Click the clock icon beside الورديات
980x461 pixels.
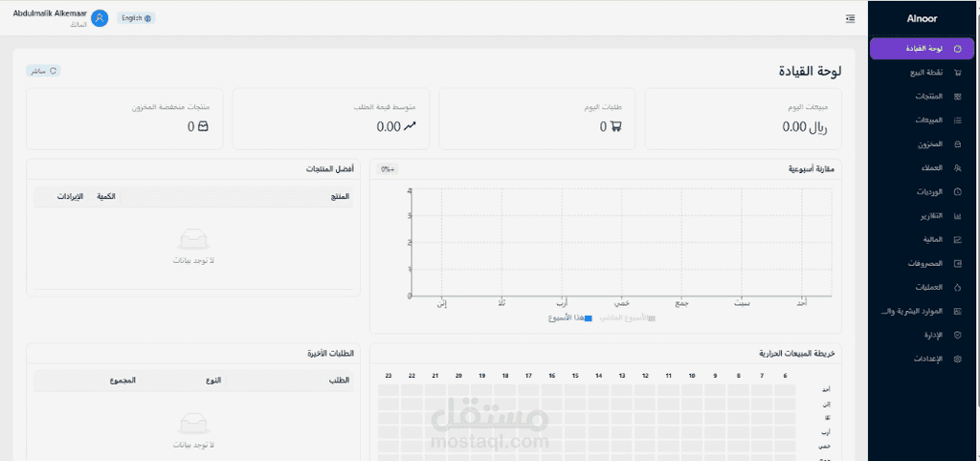957,192
